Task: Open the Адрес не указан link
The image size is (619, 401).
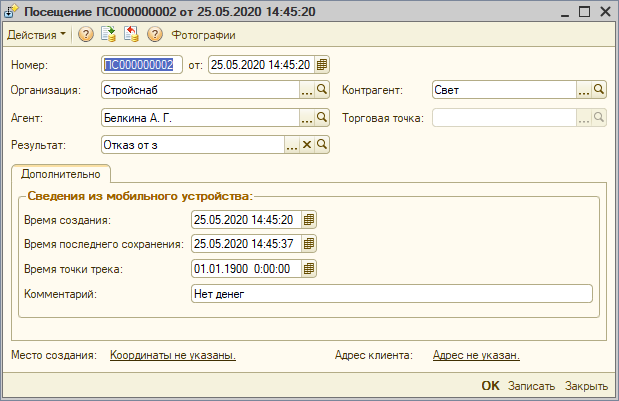Action: point(476,355)
